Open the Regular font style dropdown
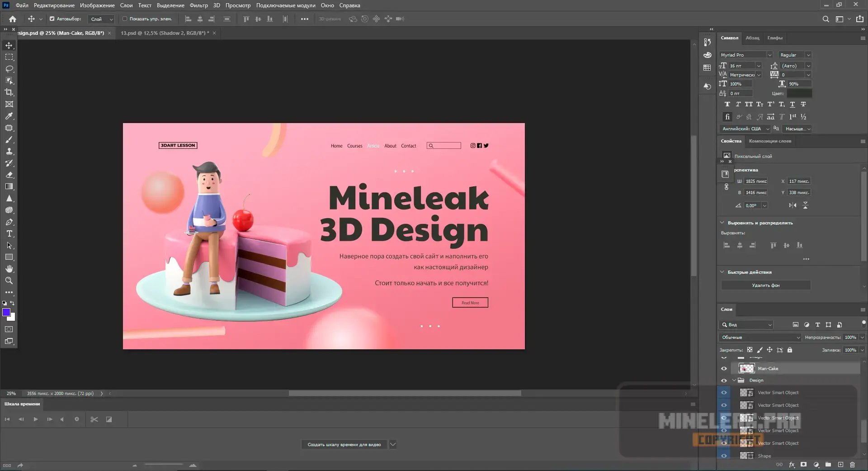Screen dimensions: 868x471 (x=808, y=55)
